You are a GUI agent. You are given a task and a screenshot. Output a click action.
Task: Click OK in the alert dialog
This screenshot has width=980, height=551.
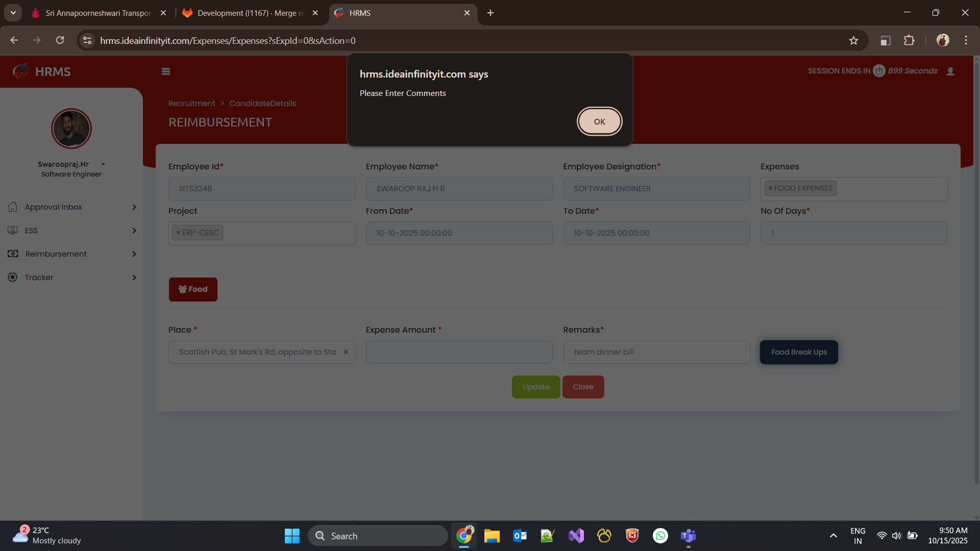599,121
